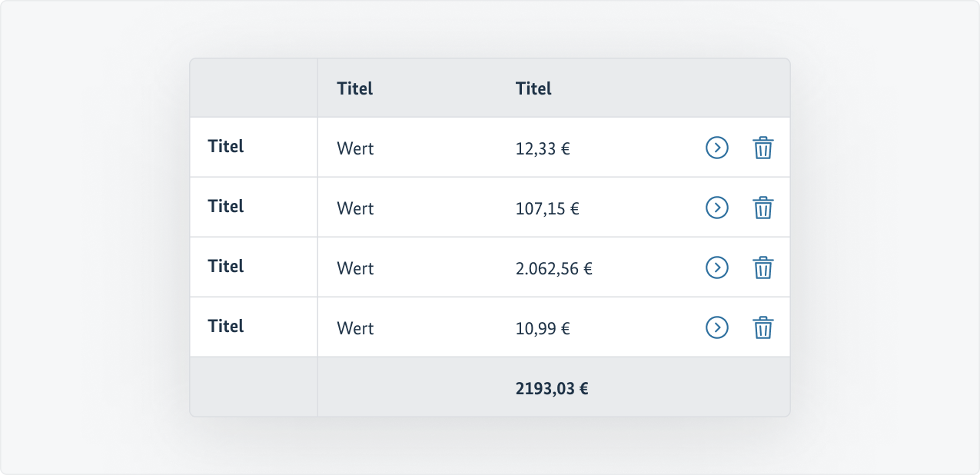
Task: Click circled chevron in the 107,15 € row
Action: [x=716, y=208]
